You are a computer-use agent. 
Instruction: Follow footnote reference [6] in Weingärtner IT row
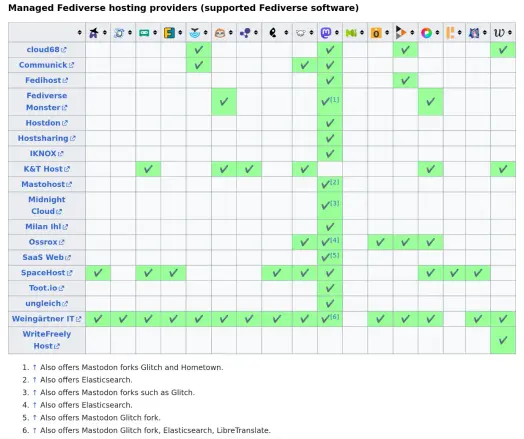click(335, 317)
